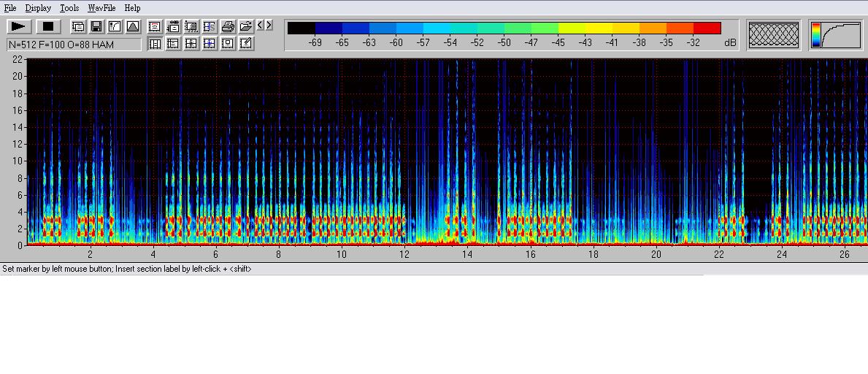868x374 pixels.
Task: Click the amplitude curve icon beside the floppy disk
Action: (115, 27)
